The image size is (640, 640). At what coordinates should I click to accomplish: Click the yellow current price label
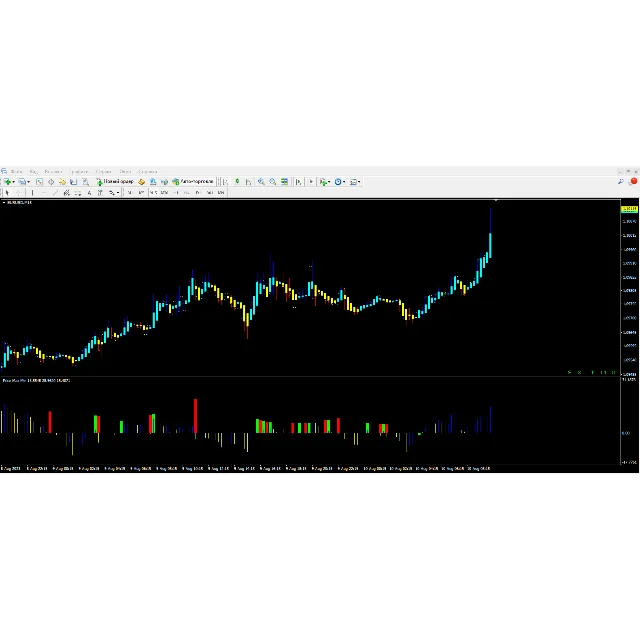[x=629, y=209]
